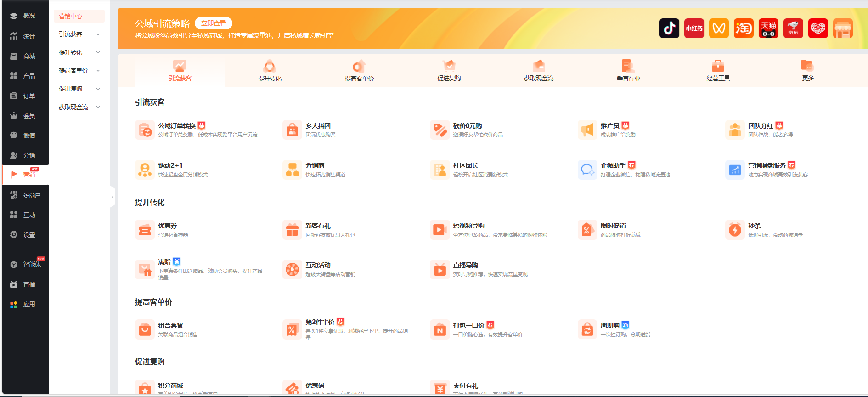Open the 满赠 feature link
868x397 pixels.
(164, 262)
